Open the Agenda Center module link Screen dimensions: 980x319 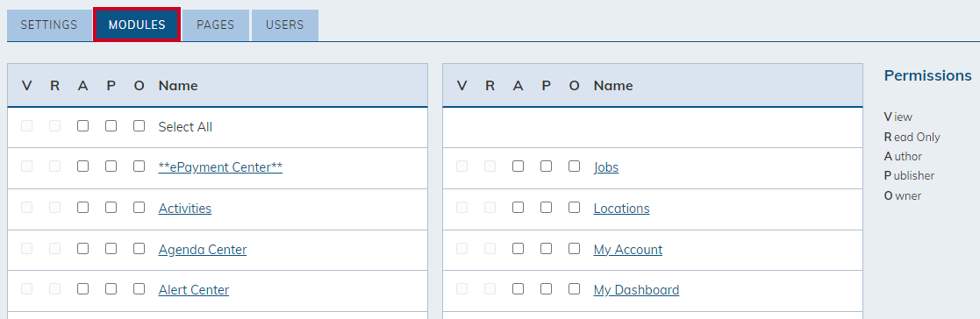(203, 250)
